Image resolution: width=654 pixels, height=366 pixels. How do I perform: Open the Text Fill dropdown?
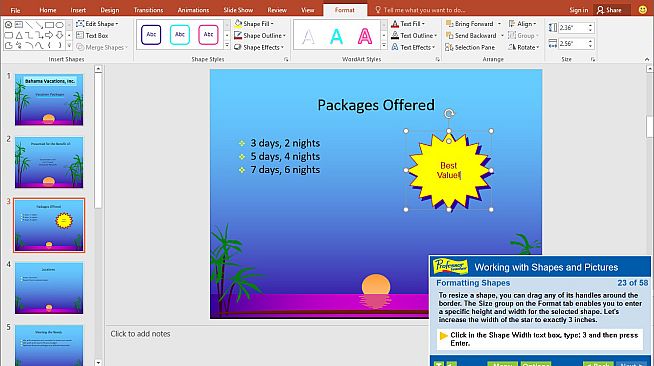[x=408, y=24]
